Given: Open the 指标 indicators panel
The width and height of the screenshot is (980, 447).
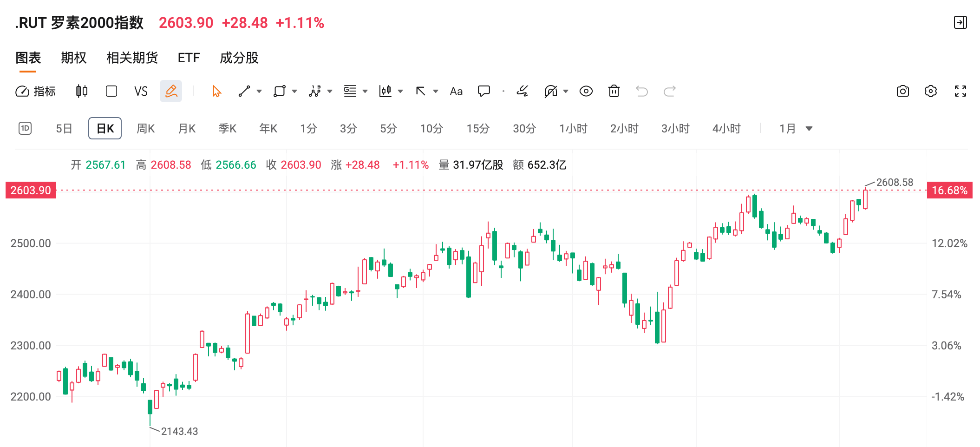Looking at the screenshot, I should [x=36, y=91].
